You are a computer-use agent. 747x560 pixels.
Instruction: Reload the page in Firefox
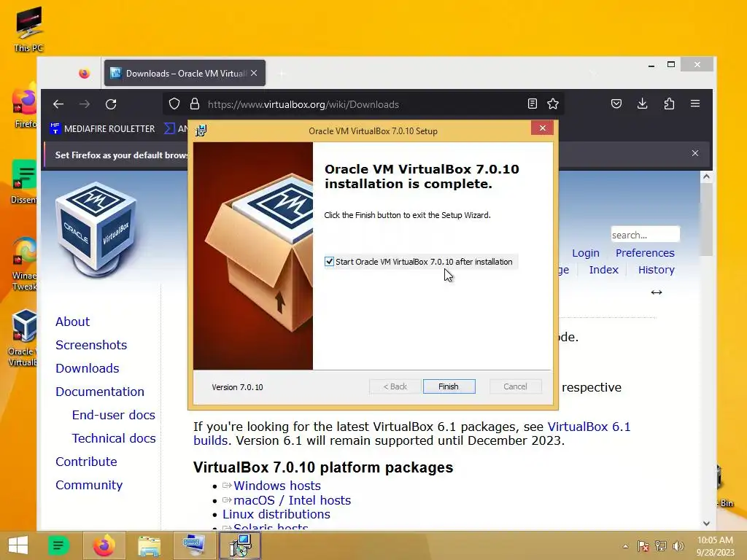click(111, 104)
